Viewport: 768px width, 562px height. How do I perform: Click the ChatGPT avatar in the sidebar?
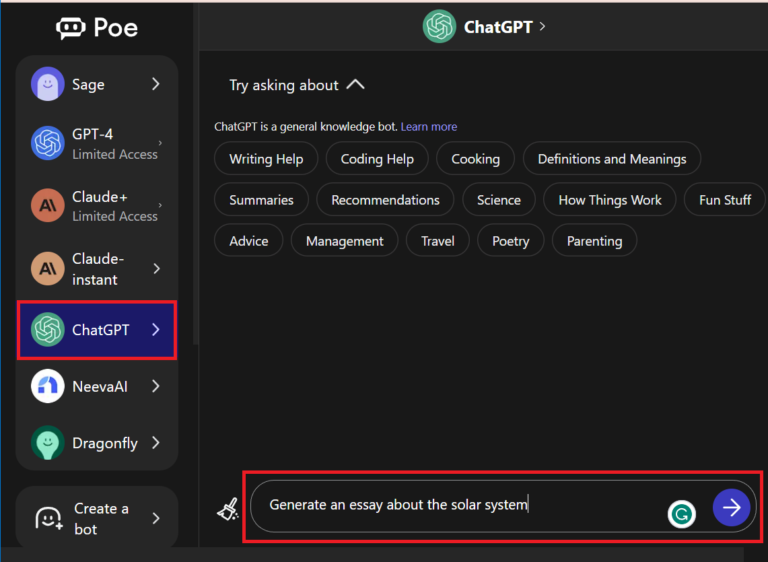pyautogui.click(x=48, y=330)
